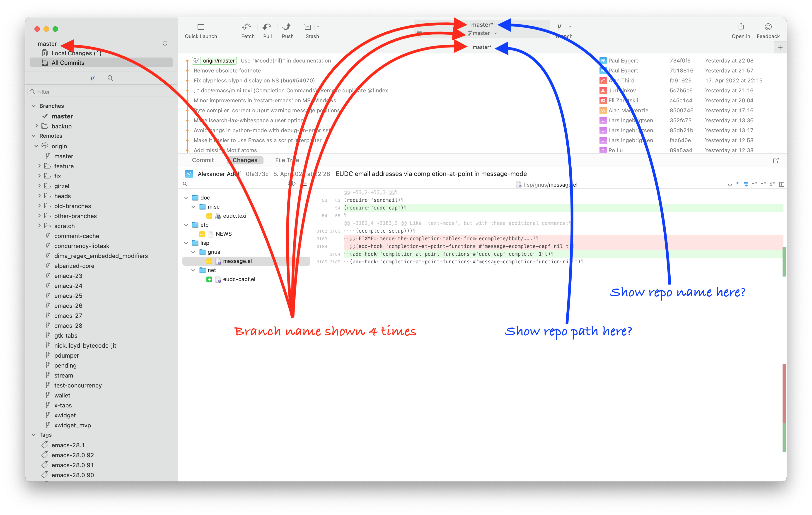812x515 pixels.
Task: Expand the backup branch folder
Action: pyautogui.click(x=36, y=126)
